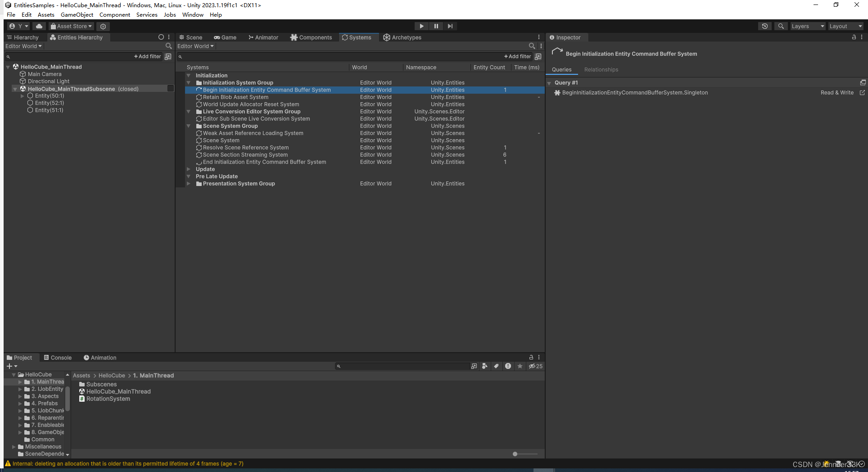Screen dimensions: 868x472
Task: Click Add filter in Systems window
Action: click(517, 56)
